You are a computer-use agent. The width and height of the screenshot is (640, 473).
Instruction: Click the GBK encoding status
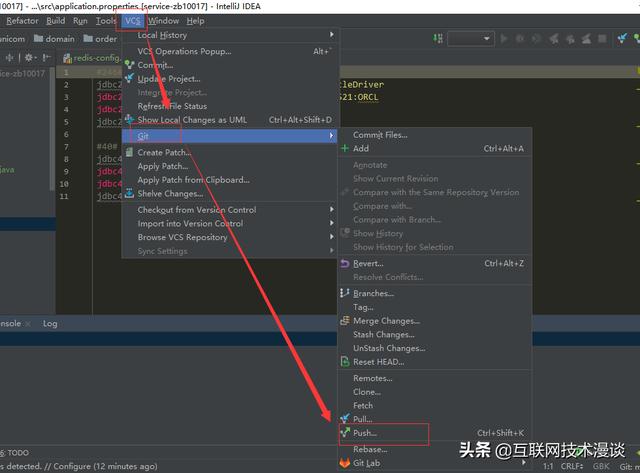pos(601,466)
